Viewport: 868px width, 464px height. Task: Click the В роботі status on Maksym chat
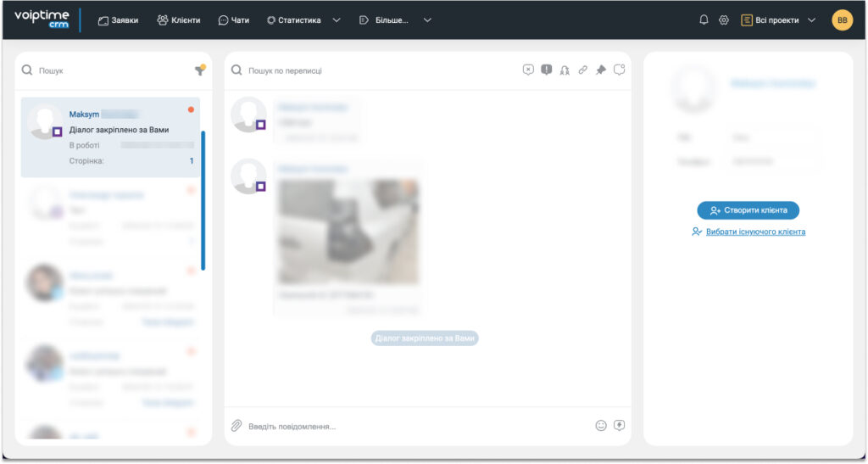[x=84, y=145]
